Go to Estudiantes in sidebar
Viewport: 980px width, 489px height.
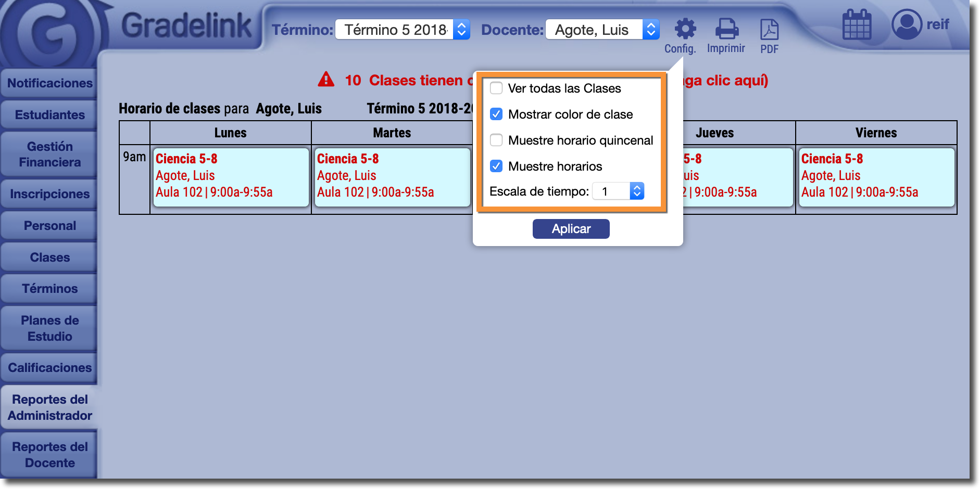[x=49, y=115]
